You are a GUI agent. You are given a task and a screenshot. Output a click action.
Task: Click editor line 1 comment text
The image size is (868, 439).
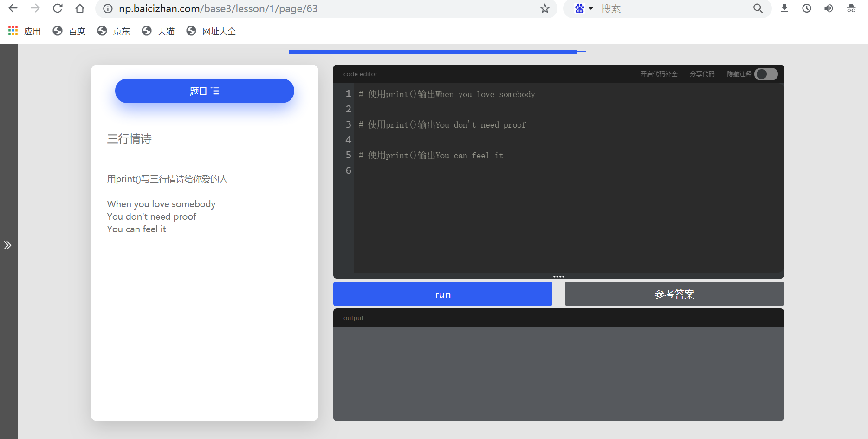447,94
